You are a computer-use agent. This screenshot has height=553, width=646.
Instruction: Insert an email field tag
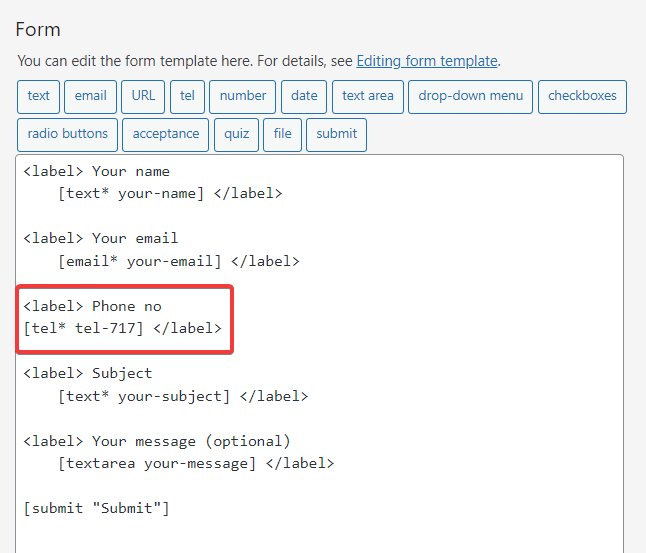90,97
